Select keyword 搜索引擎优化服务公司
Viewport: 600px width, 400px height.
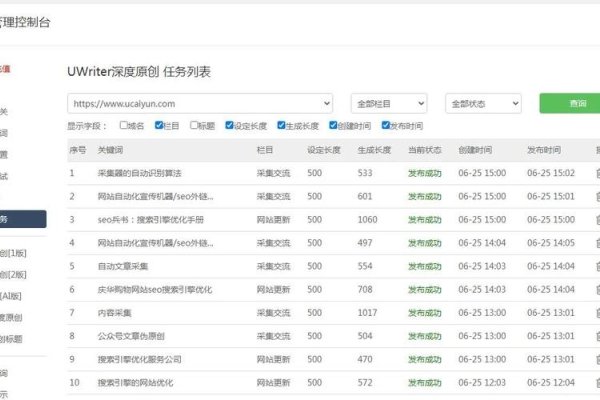pos(139,359)
